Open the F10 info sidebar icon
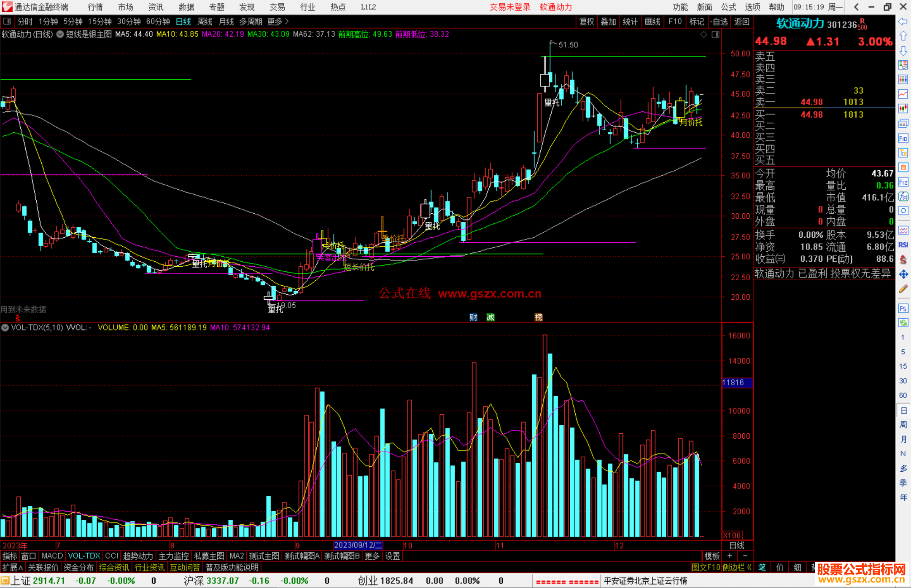 pos(903,138)
